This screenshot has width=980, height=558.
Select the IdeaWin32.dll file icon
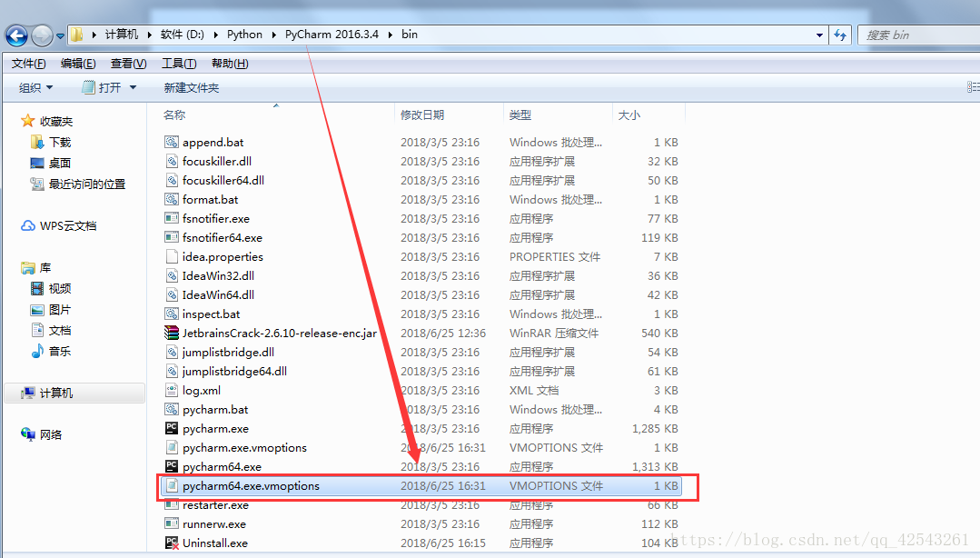pos(172,275)
